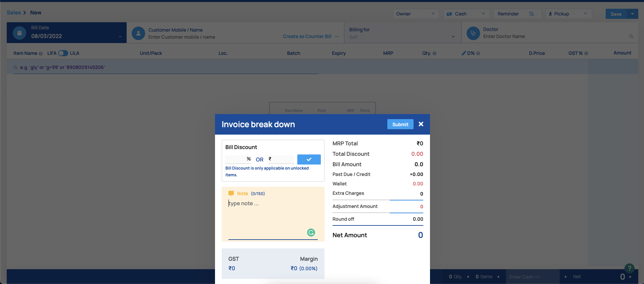This screenshot has width=644, height=284.
Task: Expand the Net total caret at bottom
Action: click(630, 277)
